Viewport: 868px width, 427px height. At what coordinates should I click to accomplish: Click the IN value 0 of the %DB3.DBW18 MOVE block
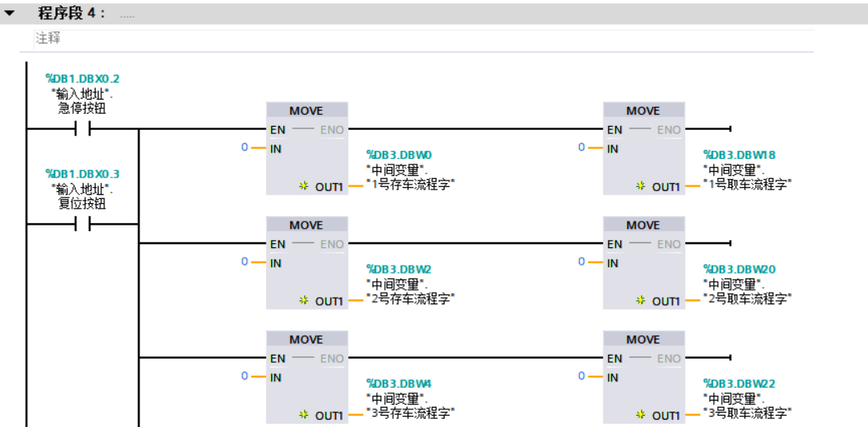[582, 148]
